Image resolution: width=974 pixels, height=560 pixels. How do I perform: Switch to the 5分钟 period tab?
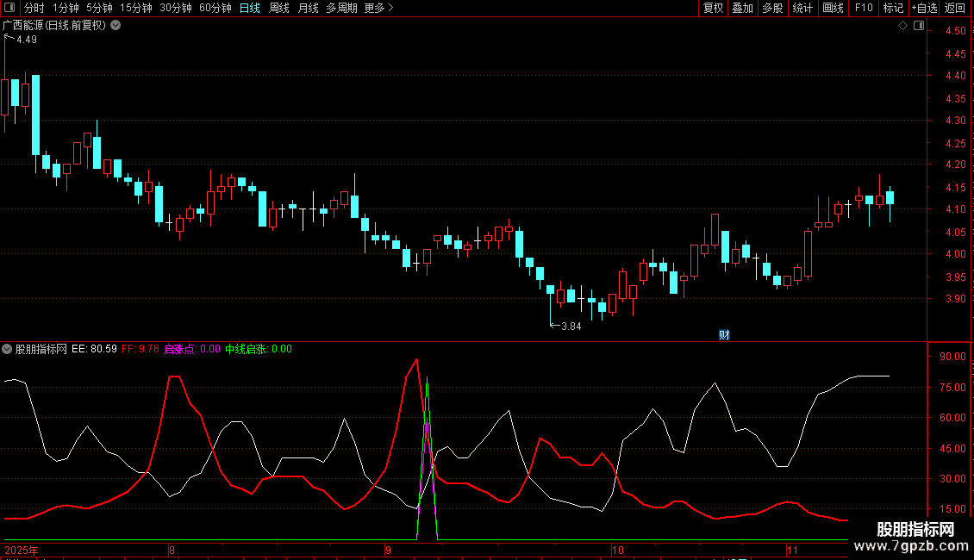coord(99,8)
